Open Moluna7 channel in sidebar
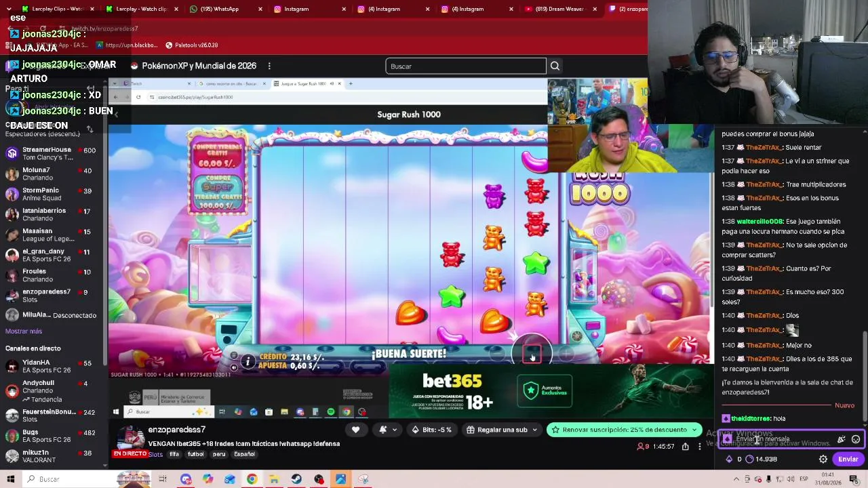The image size is (868, 488). click(x=53, y=174)
